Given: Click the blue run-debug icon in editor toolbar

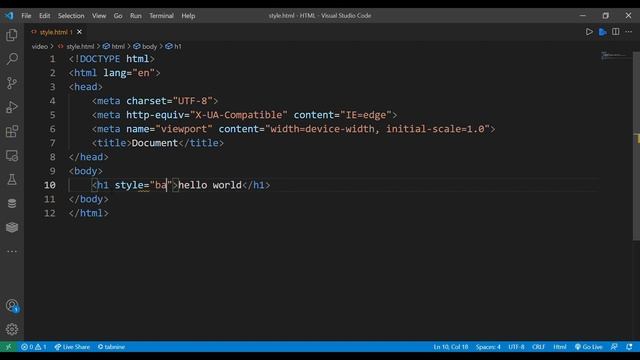Looking at the screenshot, I should coord(602,32).
